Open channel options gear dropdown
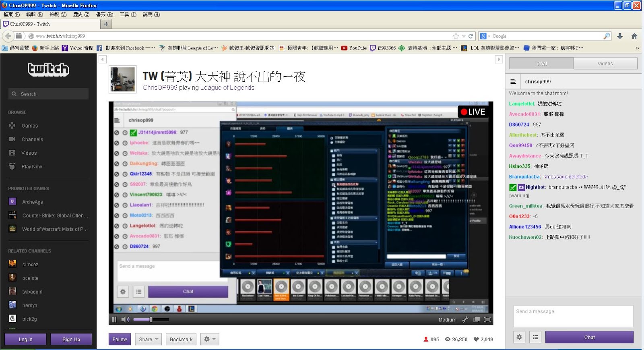 209,339
